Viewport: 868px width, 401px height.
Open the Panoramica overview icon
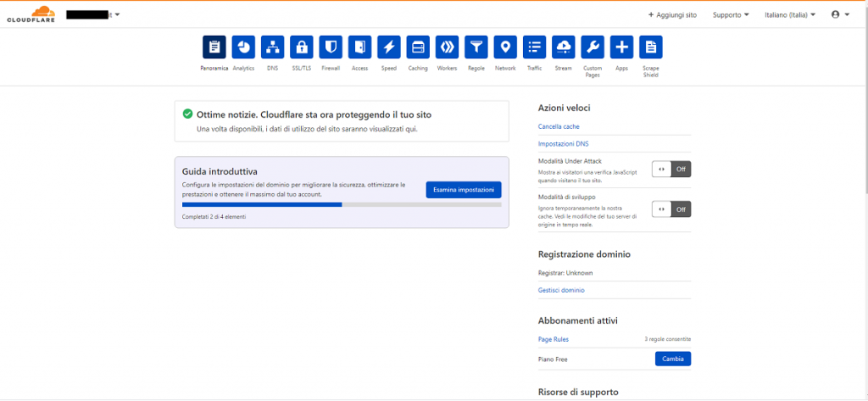point(214,47)
